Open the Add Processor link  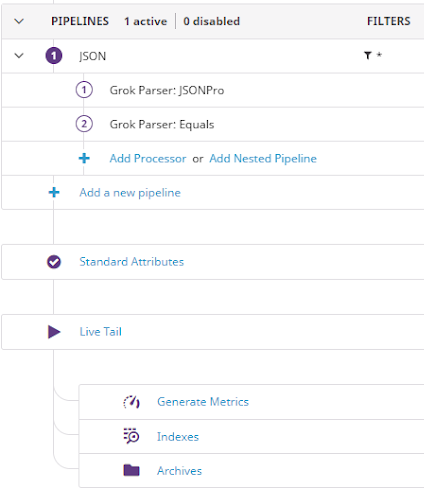148,158
